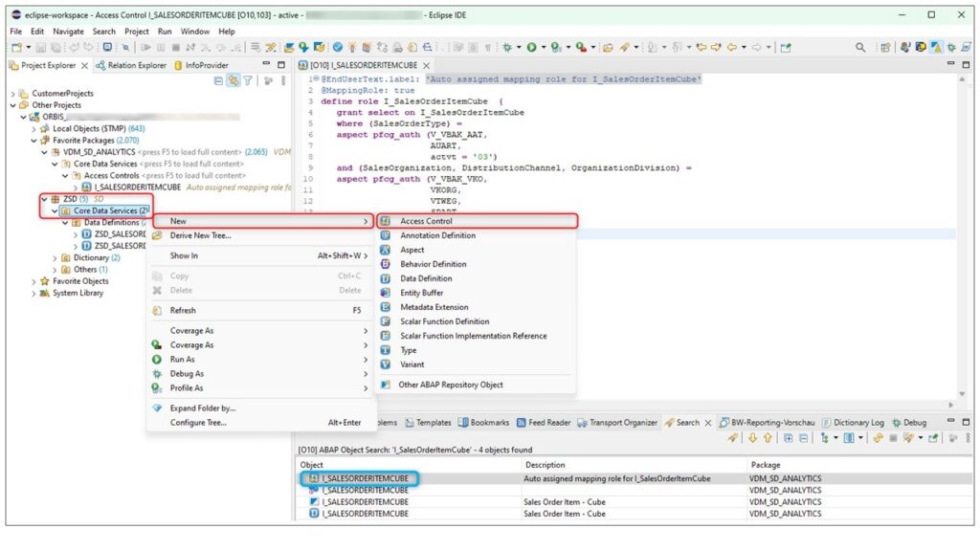980x551 pixels.
Task: Click previous search match up arrow icon
Action: [x=768, y=438]
